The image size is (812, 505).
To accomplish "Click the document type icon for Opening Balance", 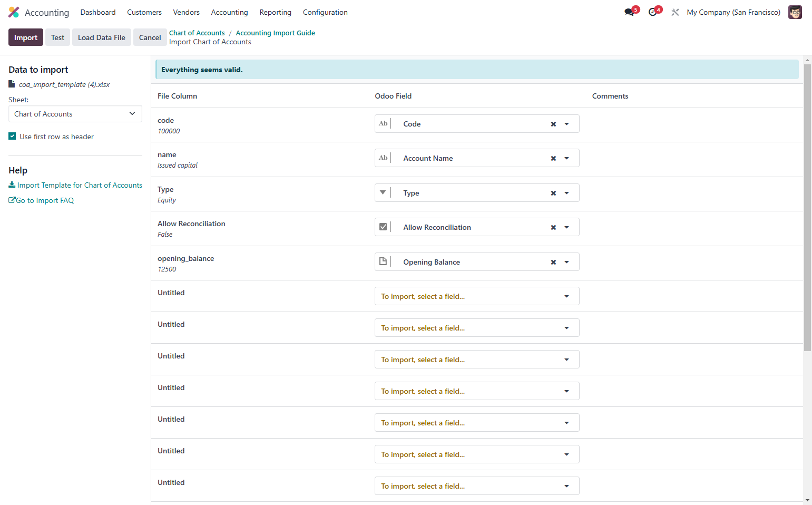I will click(x=383, y=261).
